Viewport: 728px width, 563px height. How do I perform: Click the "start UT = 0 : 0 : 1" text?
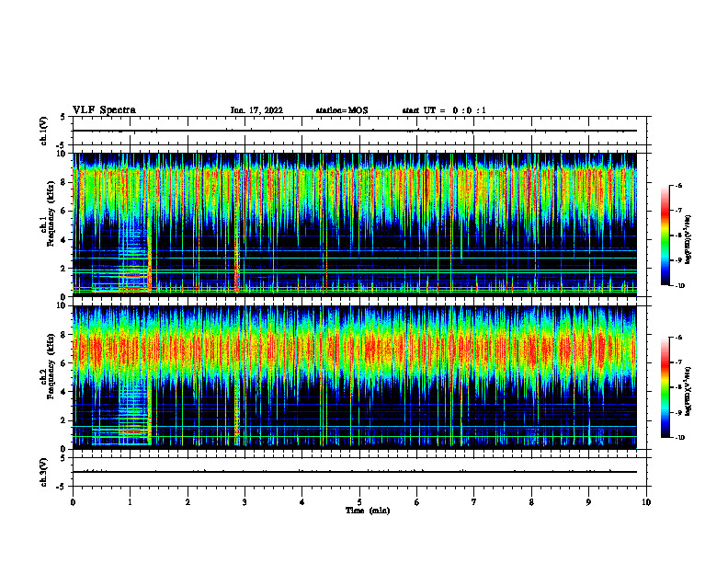[x=444, y=110]
